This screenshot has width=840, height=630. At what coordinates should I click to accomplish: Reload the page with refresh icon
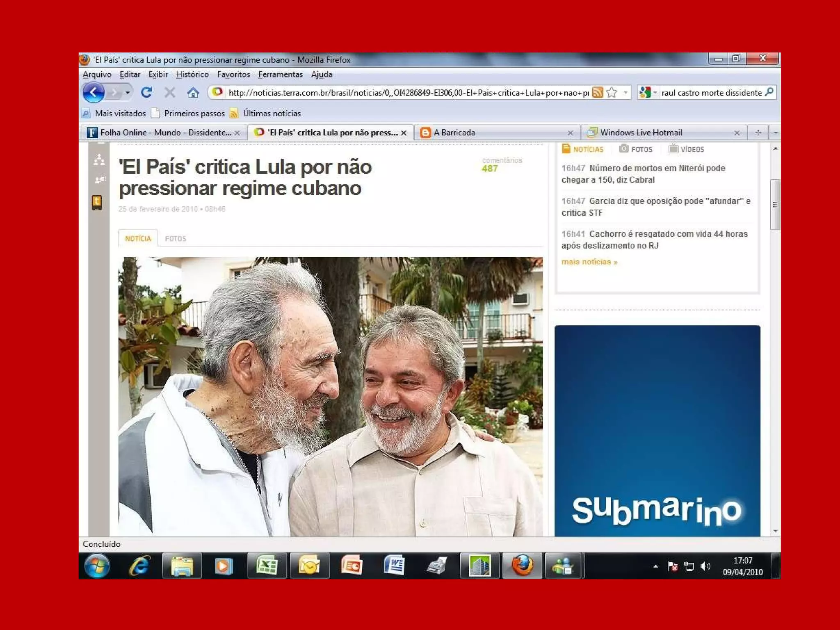tap(146, 93)
